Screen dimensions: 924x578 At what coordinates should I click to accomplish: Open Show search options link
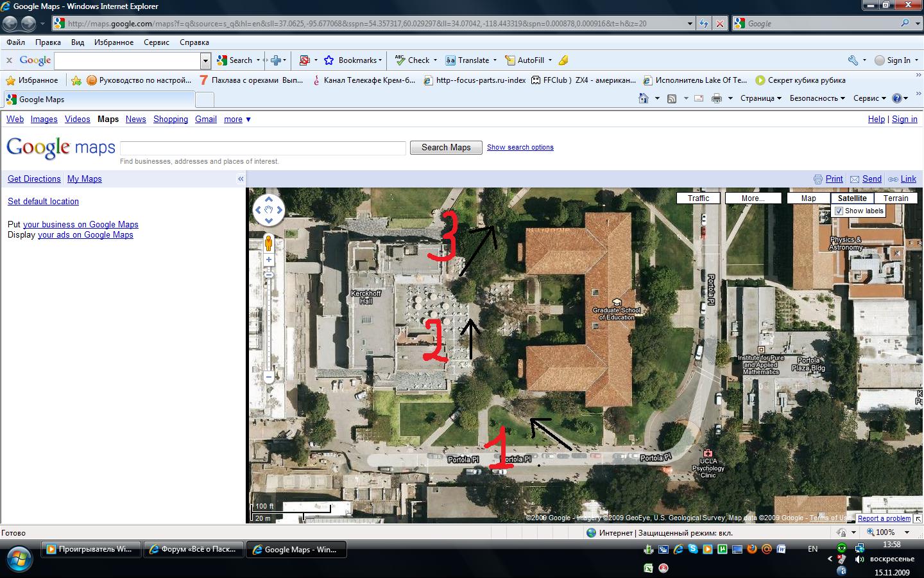click(520, 147)
